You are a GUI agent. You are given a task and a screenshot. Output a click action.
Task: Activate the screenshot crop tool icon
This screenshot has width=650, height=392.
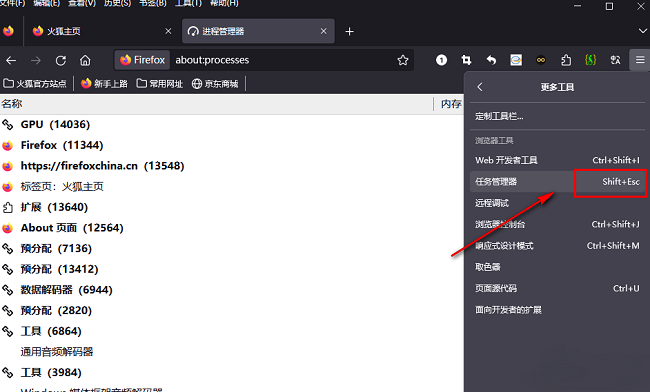click(466, 60)
